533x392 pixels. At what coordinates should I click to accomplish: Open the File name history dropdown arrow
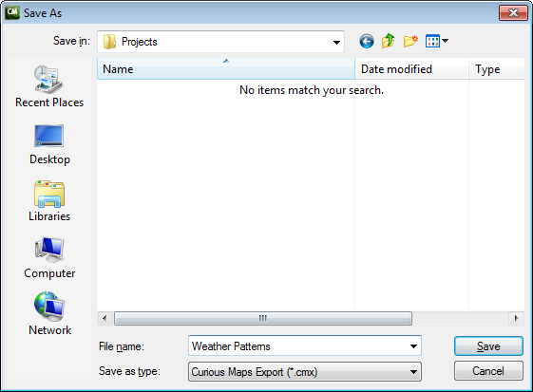(413, 346)
